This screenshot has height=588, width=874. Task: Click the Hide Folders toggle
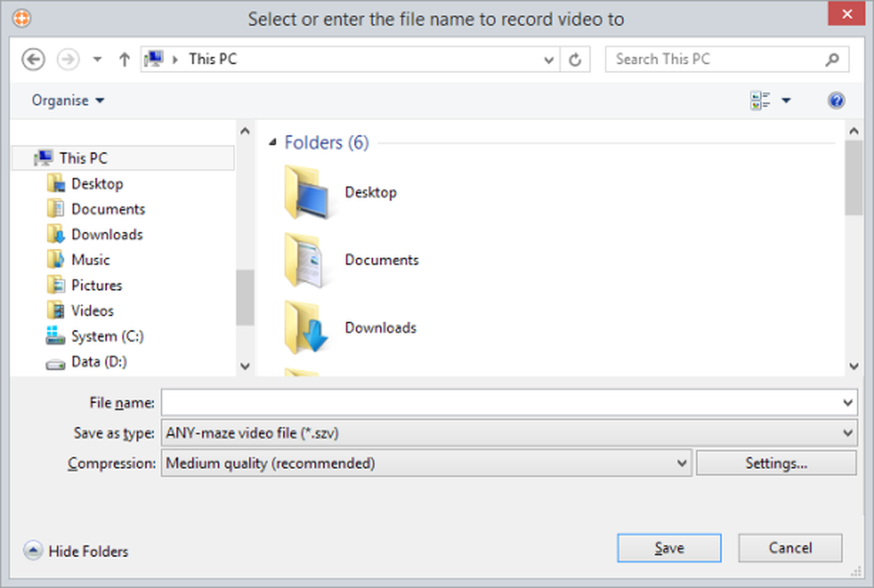pos(76,551)
